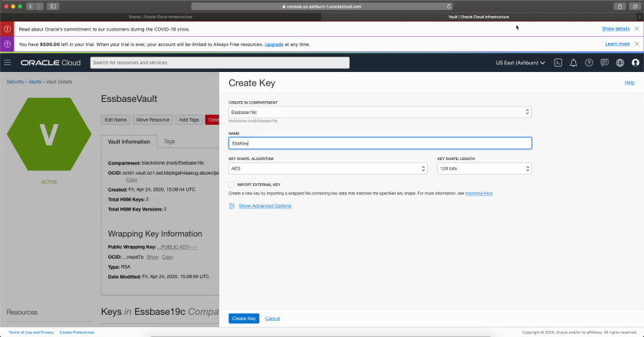644x337 pixels.
Task: Open the Create in Compartment dropdown
Action: pyautogui.click(x=379, y=112)
